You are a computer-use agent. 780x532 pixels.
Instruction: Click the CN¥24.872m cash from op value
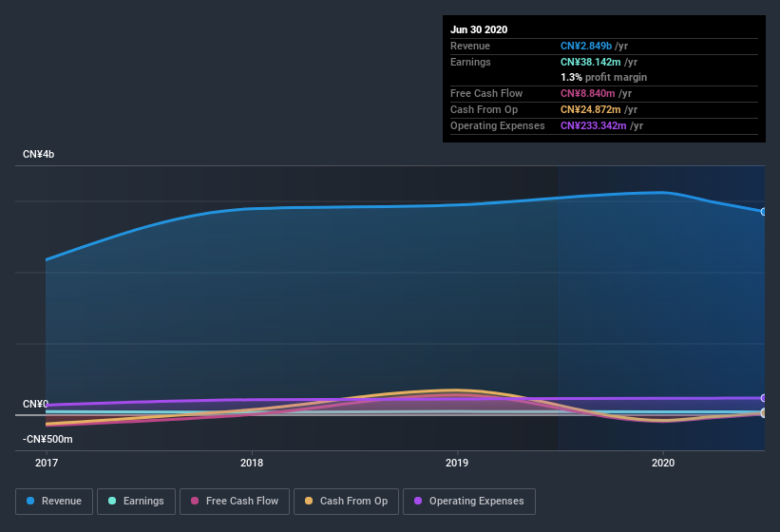point(591,109)
